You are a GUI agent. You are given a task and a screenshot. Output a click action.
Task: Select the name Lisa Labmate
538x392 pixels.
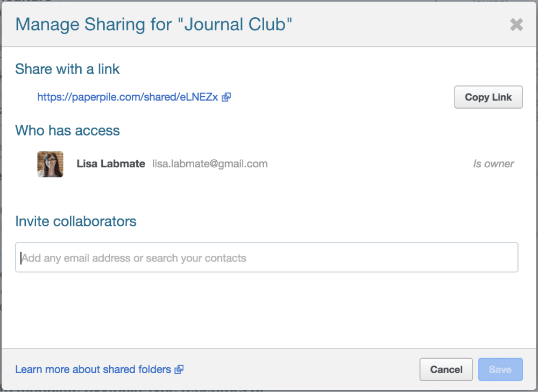pos(111,163)
